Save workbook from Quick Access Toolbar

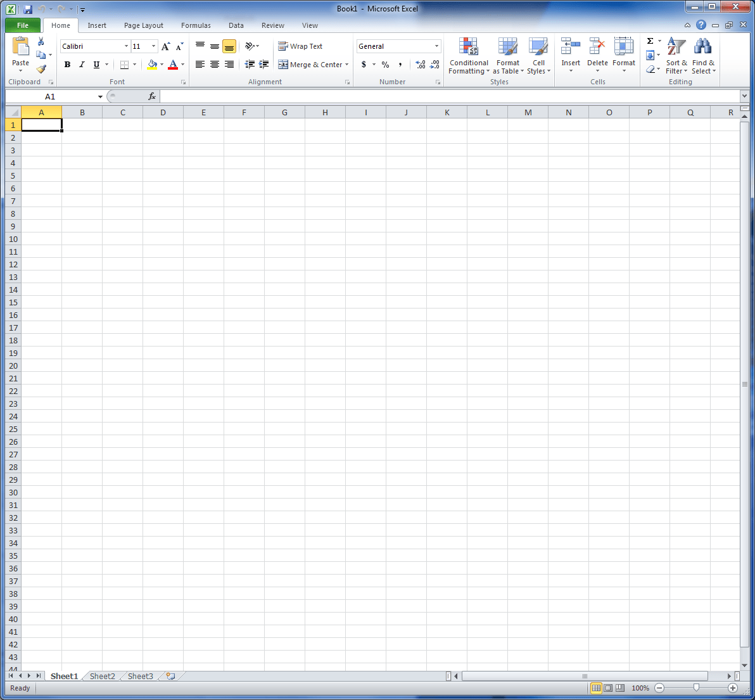click(27, 9)
